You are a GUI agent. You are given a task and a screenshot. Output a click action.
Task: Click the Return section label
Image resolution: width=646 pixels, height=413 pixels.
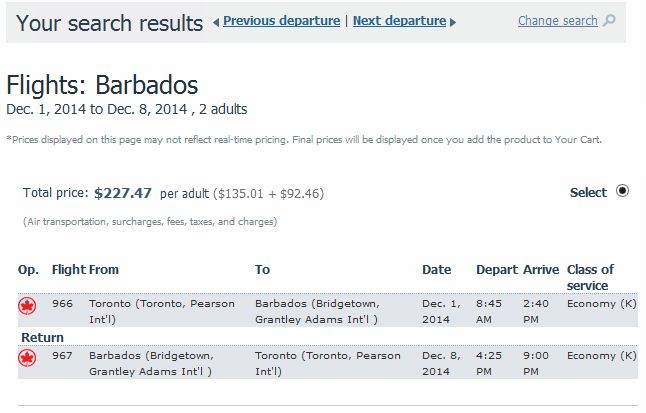pyautogui.click(x=42, y=338)
